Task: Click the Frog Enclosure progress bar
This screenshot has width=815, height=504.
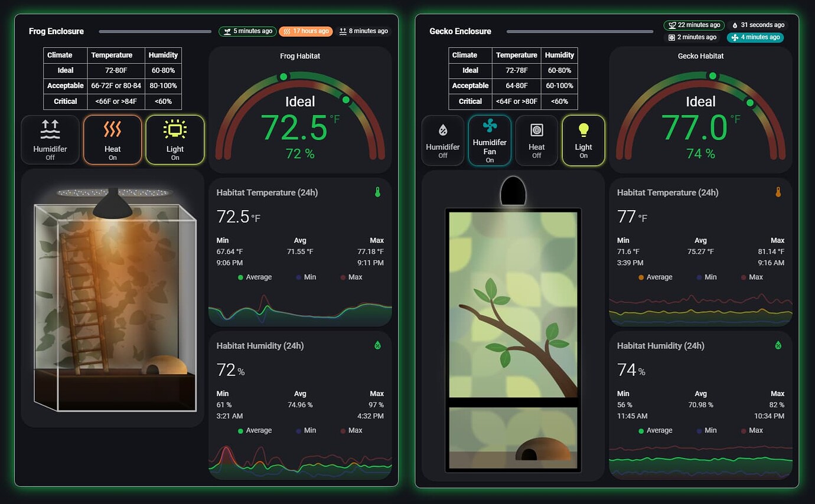Action: click(x=155, y=31)
